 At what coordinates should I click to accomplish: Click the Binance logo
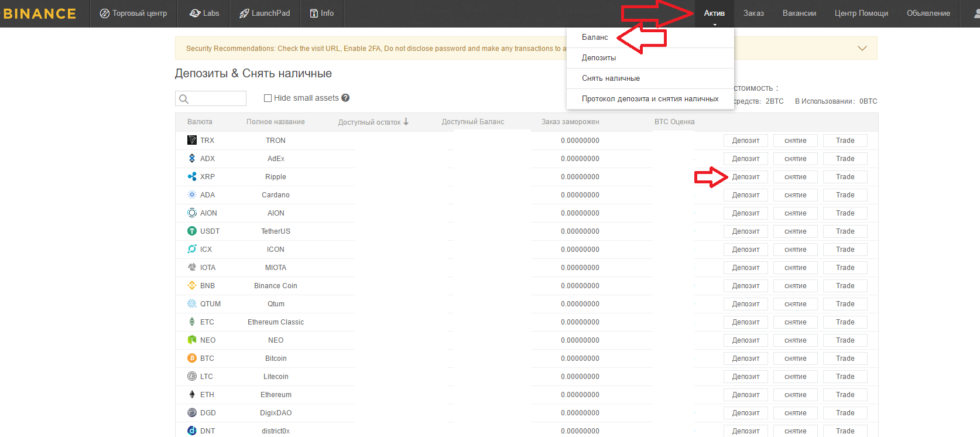tap(40, 13)
